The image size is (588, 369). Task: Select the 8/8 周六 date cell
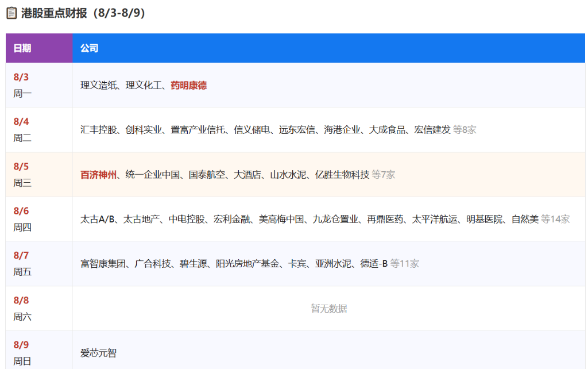(39, 309)
